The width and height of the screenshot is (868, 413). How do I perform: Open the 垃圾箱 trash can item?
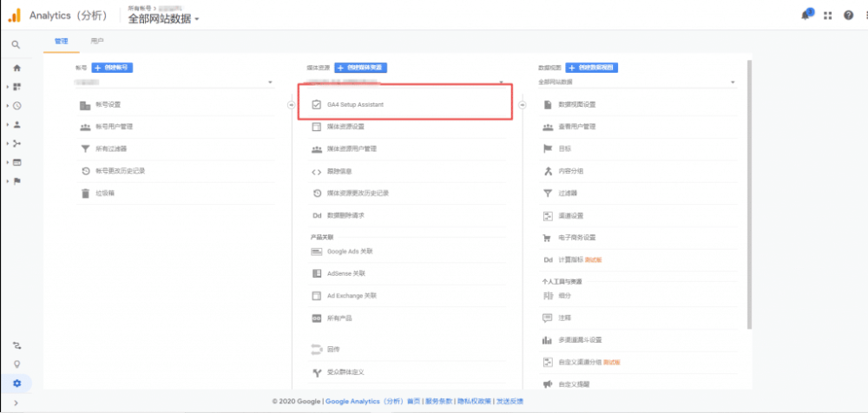point(104,193)
